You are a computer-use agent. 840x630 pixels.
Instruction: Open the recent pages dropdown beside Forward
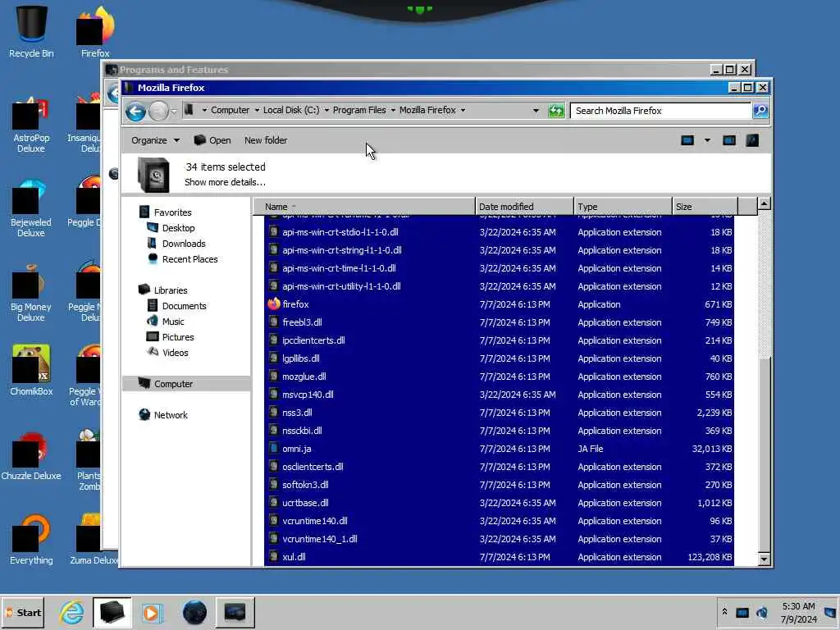(174, 112)
